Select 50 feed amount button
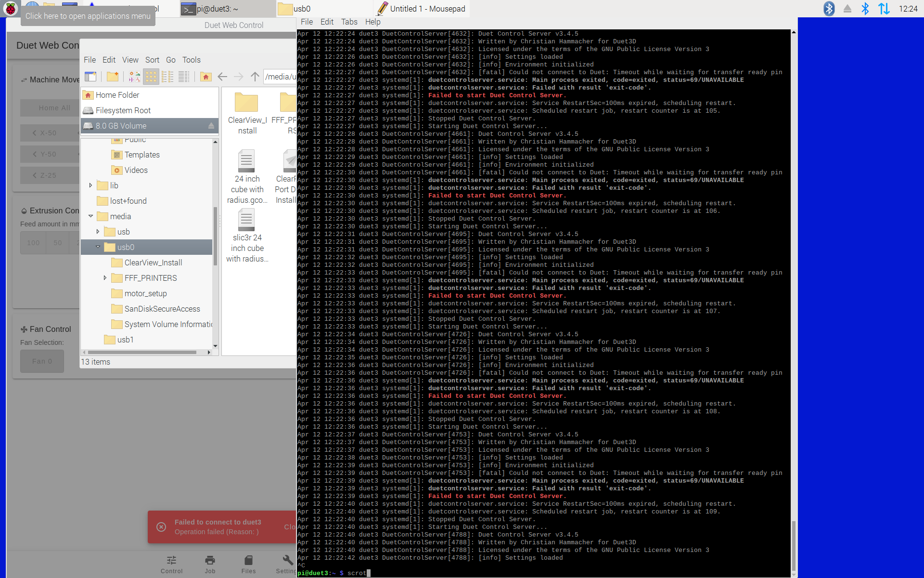Viewport: 924px width, 578px height. tap(58, 243)
